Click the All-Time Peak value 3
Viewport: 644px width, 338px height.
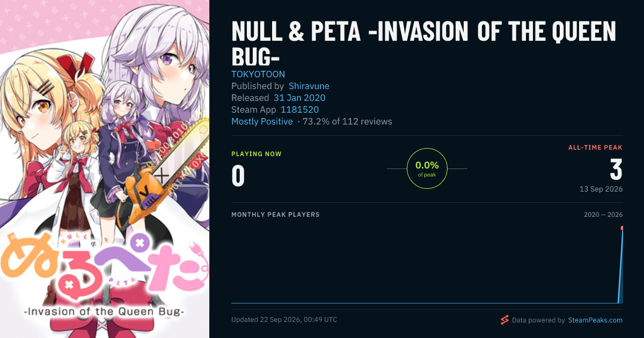coord(616,170)
